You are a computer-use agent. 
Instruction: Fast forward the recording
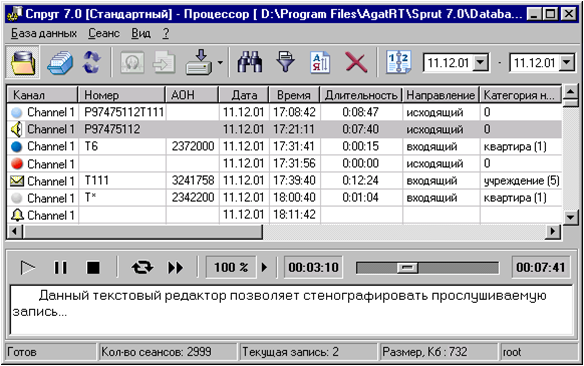point(175,268)
